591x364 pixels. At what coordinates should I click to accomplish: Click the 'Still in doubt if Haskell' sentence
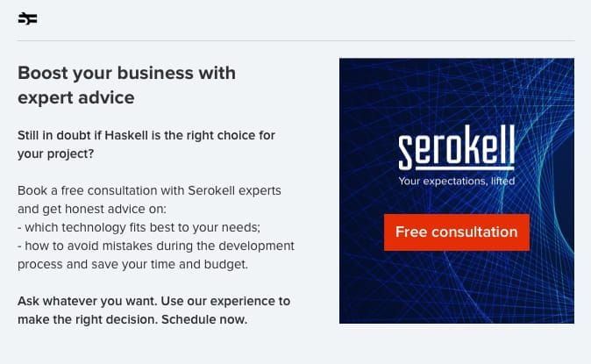coord(146,135)
